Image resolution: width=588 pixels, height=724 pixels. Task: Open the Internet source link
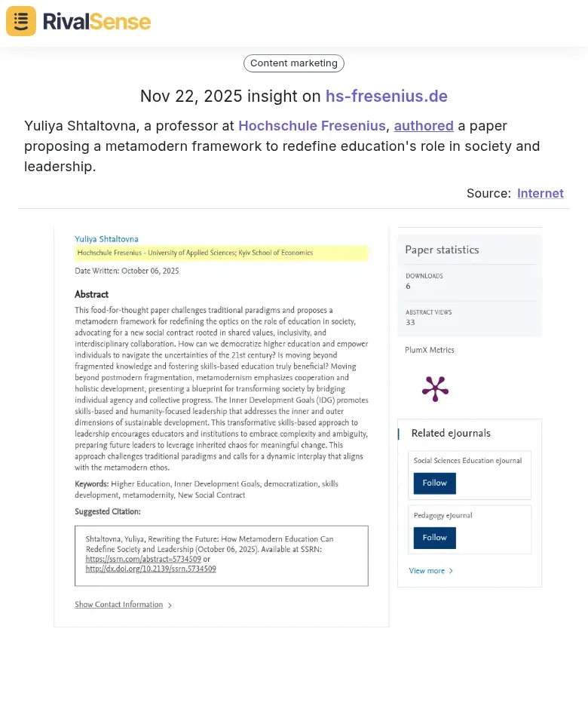(540, 194)
